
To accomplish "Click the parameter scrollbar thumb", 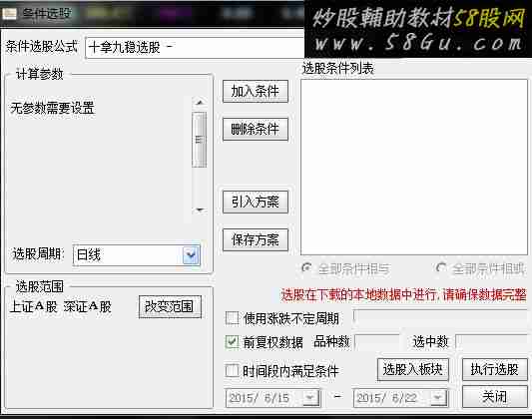I will 200,140.
